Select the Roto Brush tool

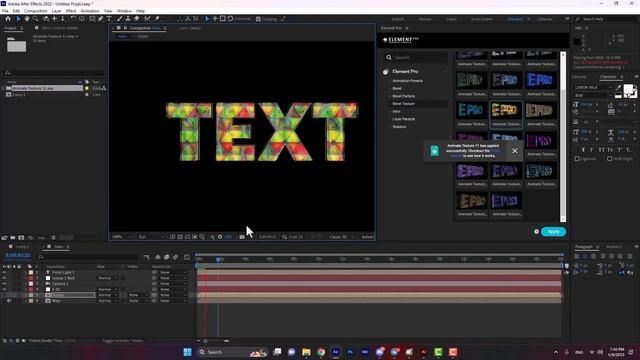coord(147,19)
